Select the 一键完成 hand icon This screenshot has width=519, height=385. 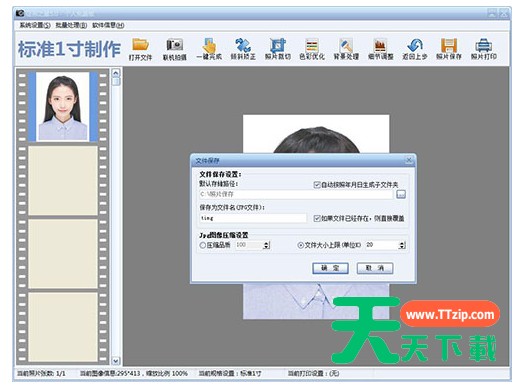(x=209, y=45)
